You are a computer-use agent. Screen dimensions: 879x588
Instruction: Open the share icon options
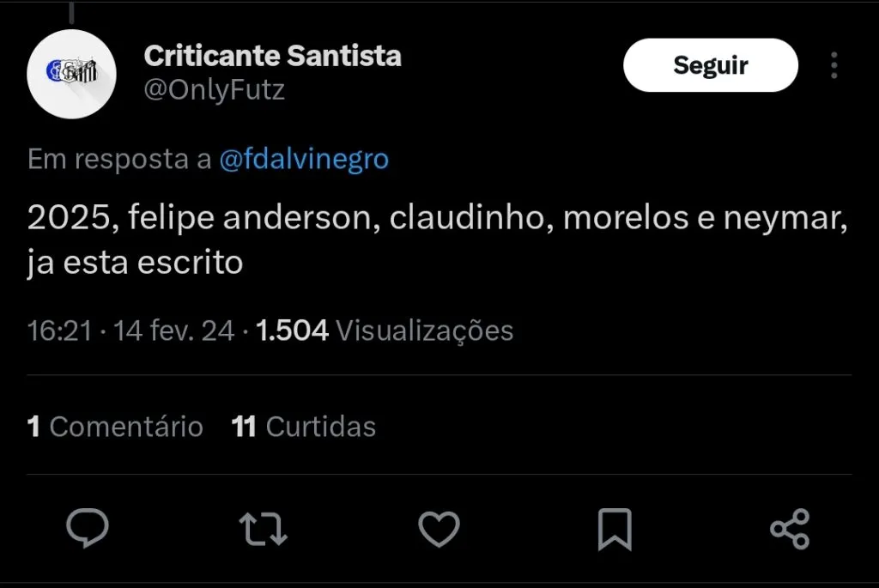790,528
